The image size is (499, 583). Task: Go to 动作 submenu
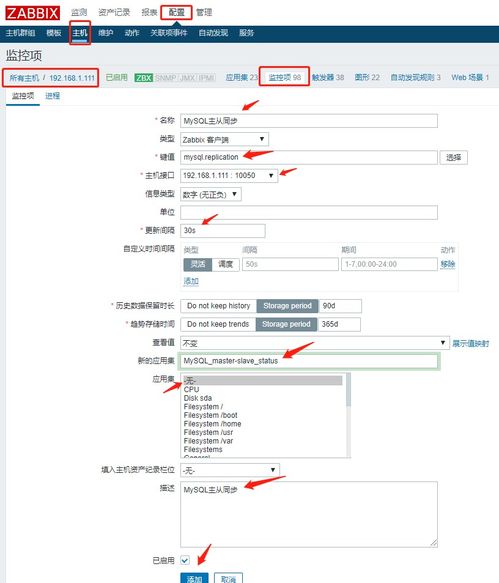132,33
